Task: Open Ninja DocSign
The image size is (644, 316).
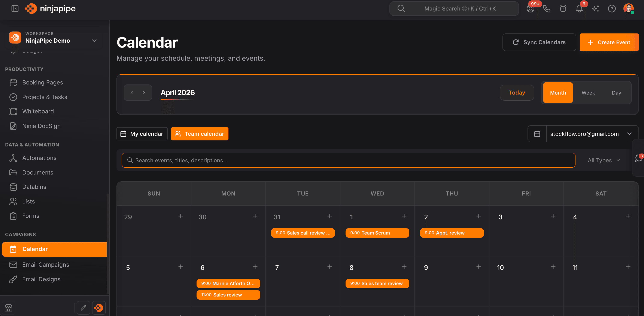Action: tap(41, 126)
